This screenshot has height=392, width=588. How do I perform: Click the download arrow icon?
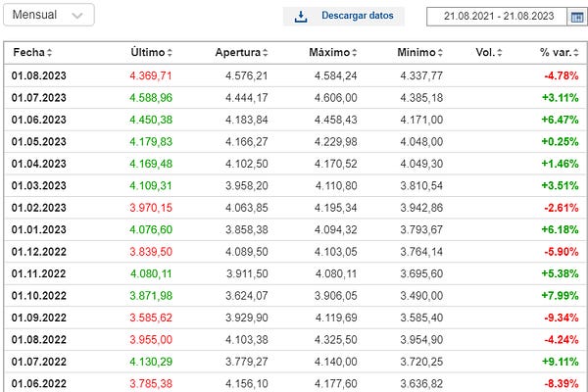point(301,16)
